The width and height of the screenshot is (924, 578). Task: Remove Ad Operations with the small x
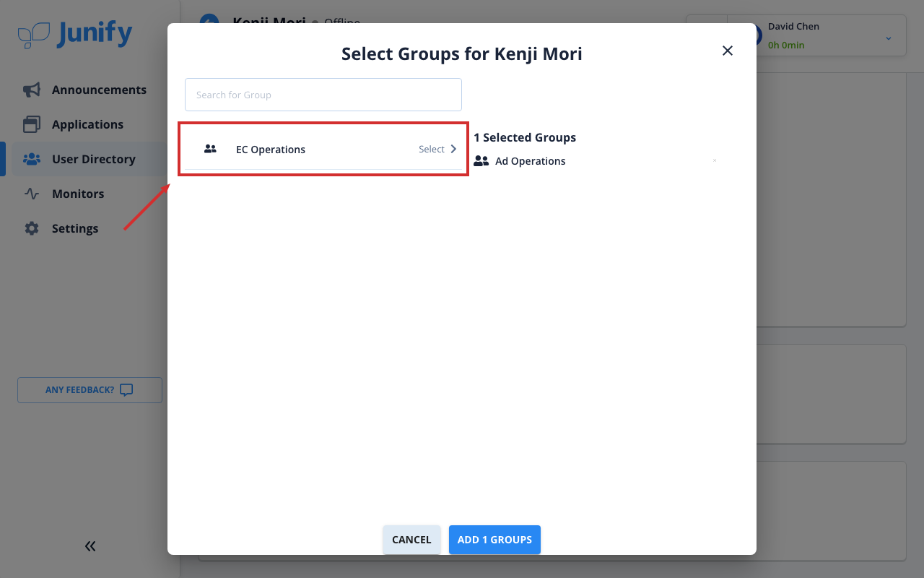point(715,160)
